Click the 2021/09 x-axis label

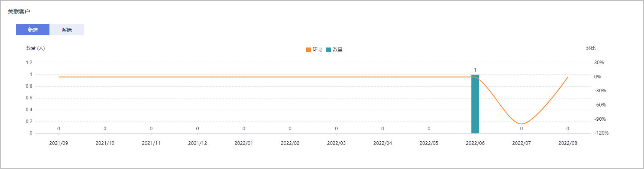pyautogui.click(x=59, y=143)
